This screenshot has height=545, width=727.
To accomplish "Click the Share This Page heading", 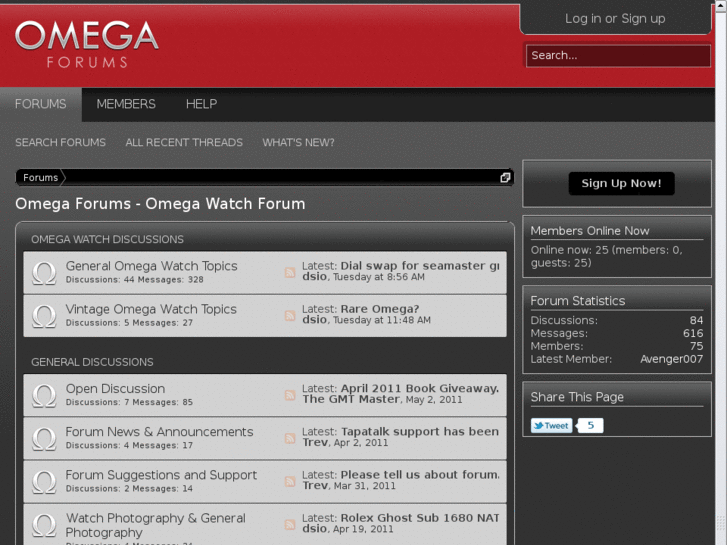I will pos(577,397).
